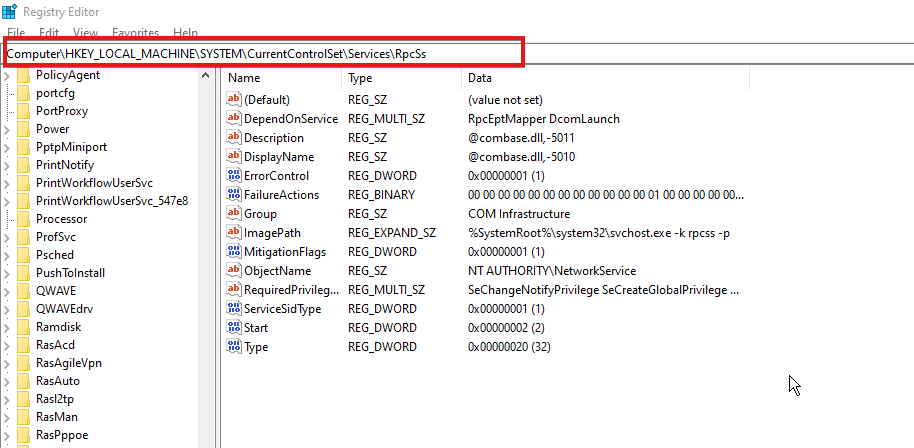The image size is (914, 448).
Task: Click the Start DWORD value icon
Action: pos(234,327)
